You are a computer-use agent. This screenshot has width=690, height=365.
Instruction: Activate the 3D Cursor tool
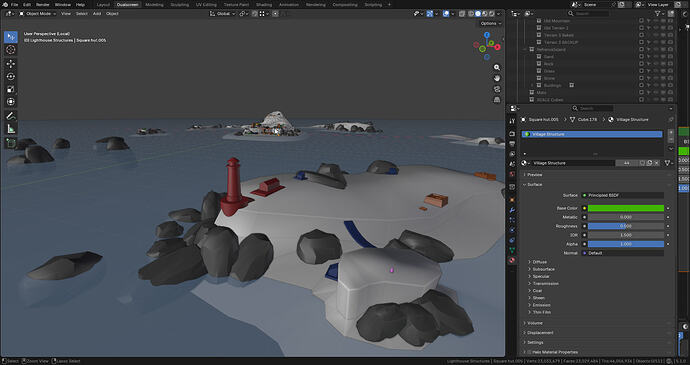click(x=11, y=49)
